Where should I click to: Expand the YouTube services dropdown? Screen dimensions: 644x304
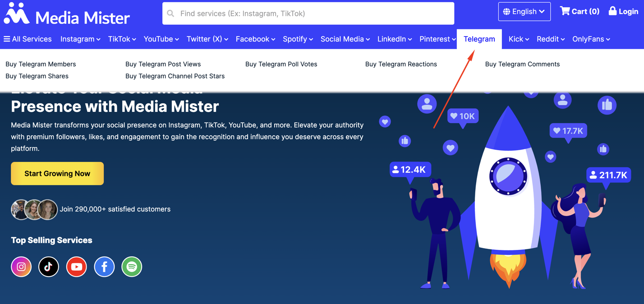(x=161, y=39)
